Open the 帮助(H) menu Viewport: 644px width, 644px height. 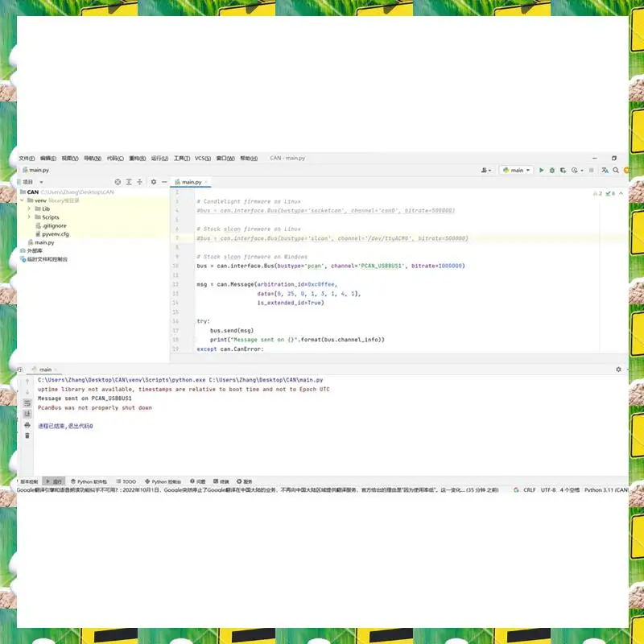coord(249,158)
